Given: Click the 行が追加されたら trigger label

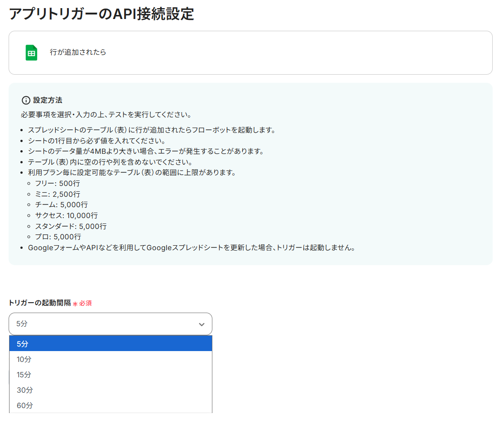Looking at the screenshot, I should click(78, 52).
